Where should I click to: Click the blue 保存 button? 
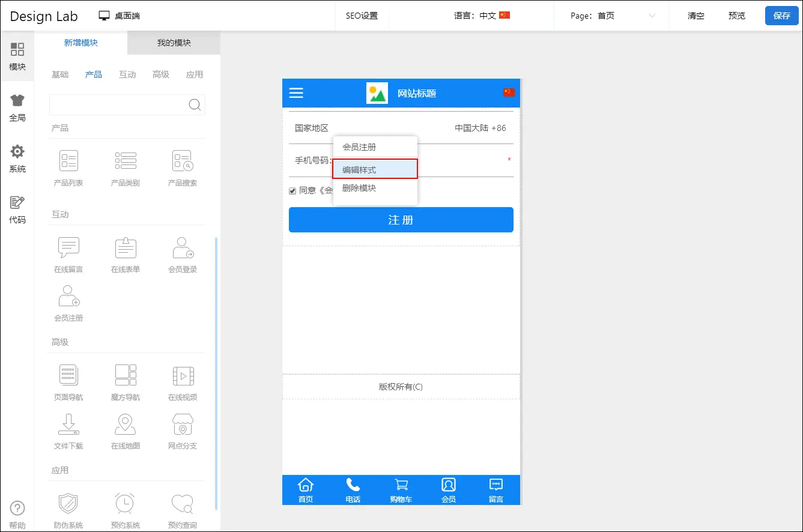(781, 16)
